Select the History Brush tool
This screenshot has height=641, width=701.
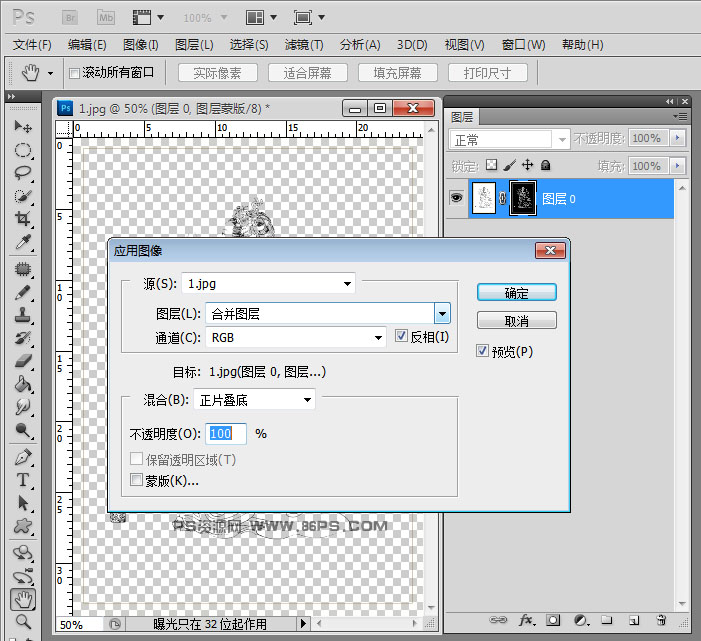tap(23, 338)
